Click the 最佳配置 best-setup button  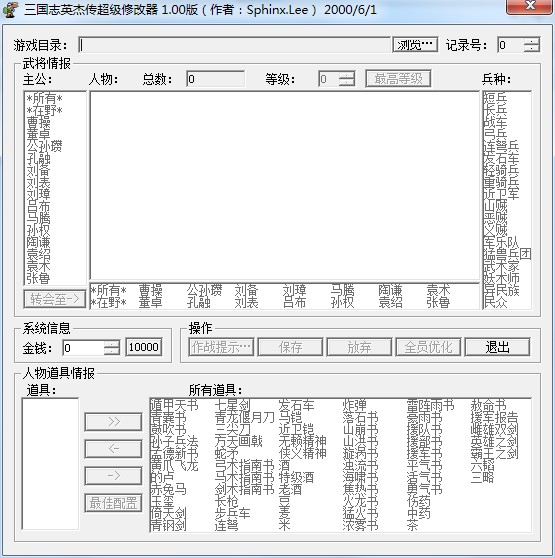click(113, 503)
